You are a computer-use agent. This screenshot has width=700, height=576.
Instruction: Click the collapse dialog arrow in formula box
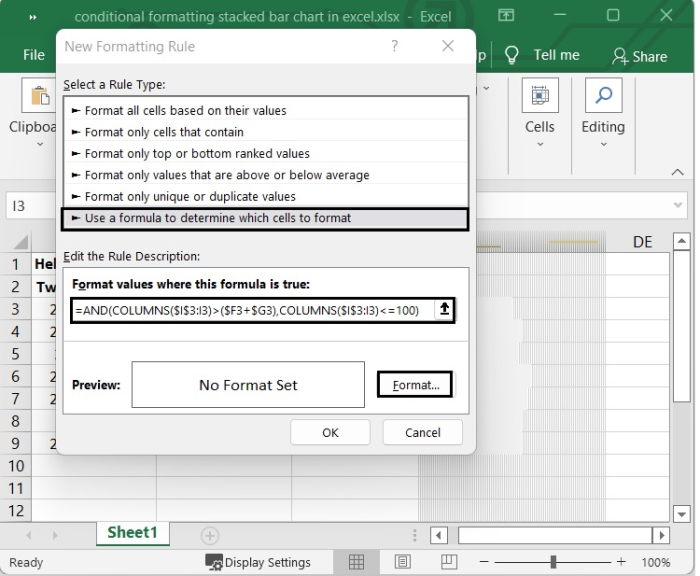pos(444,310)
